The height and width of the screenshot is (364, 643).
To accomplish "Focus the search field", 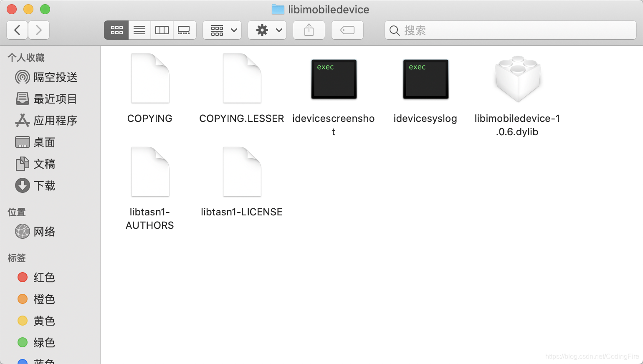I will point(511,30).
